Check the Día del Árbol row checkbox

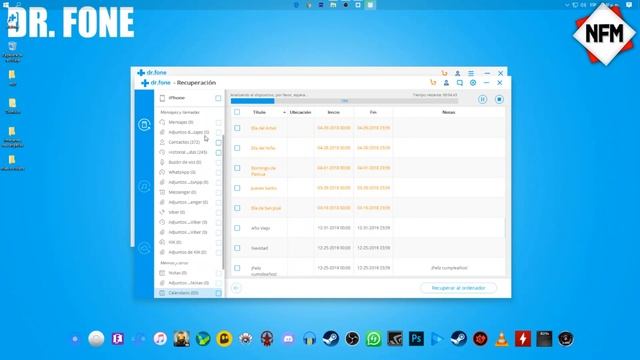tap(237, 128)
